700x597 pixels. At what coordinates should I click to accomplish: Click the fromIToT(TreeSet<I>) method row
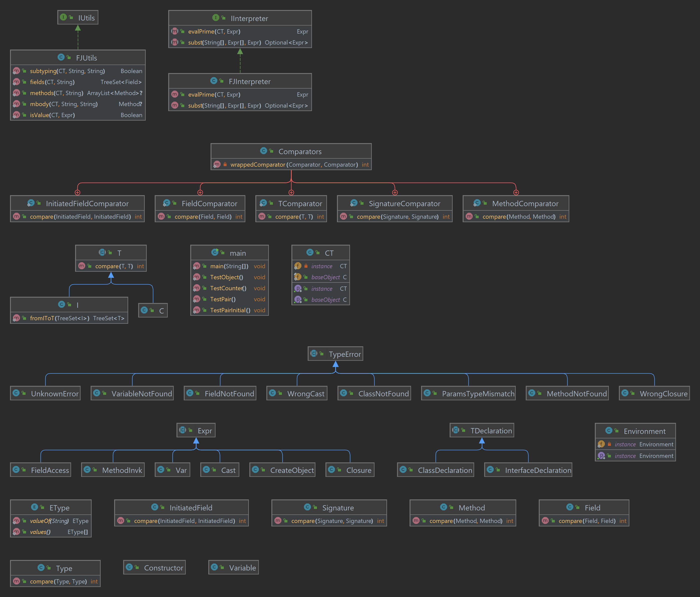click(x=69, y=318)
